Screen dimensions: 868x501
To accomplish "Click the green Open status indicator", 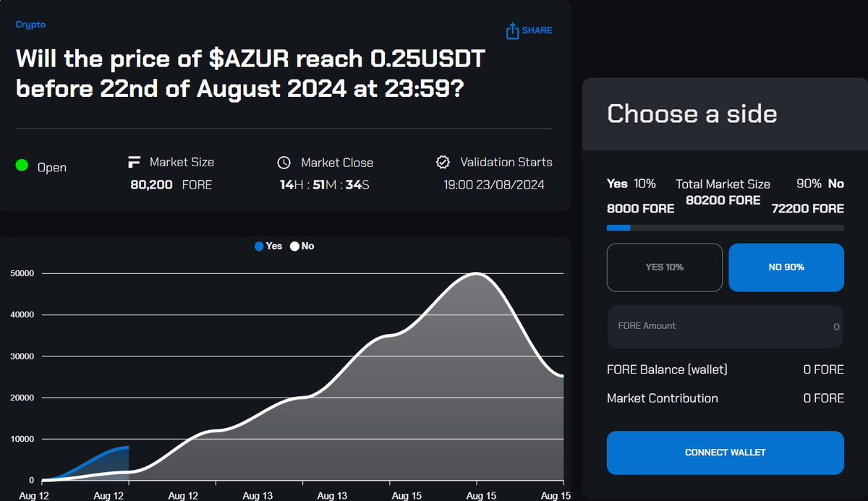I will pos(22,166).
